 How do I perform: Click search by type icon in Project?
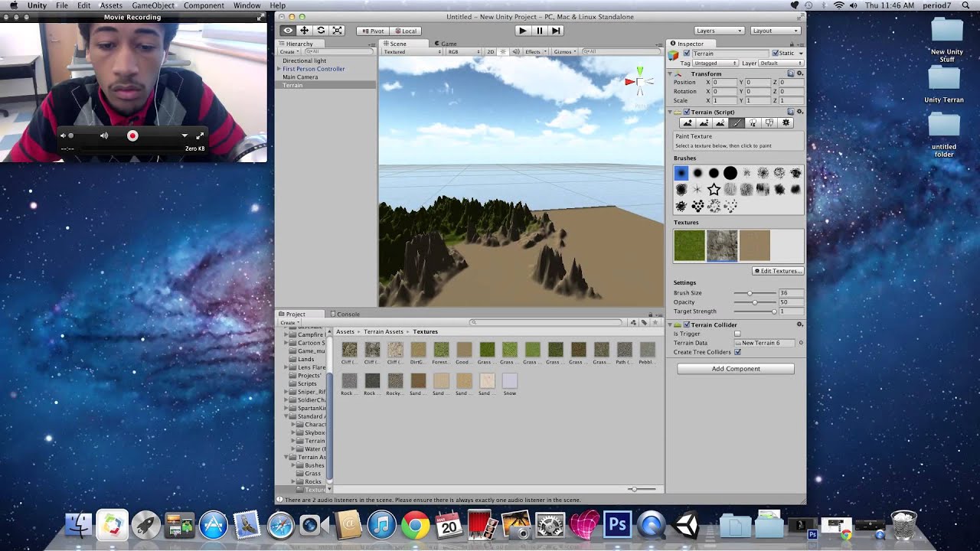click(633, 323)
